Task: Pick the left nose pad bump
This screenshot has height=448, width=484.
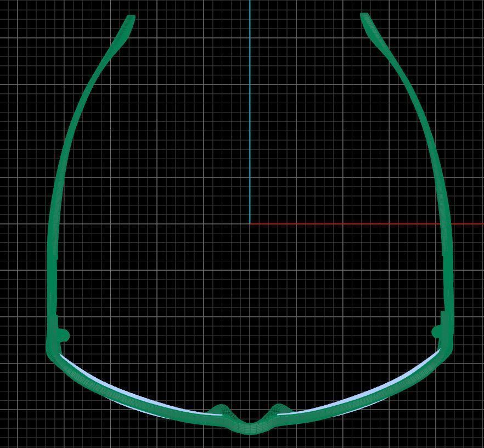Action: pos(220,409)
